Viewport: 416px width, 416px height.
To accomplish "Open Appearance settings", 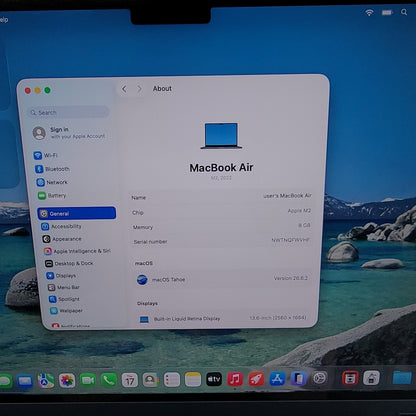I will point(62,239).
